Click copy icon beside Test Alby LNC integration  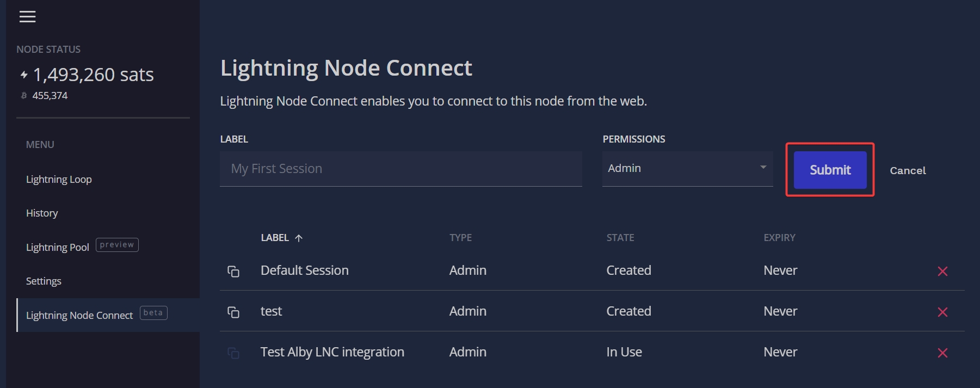pos(233,353)
